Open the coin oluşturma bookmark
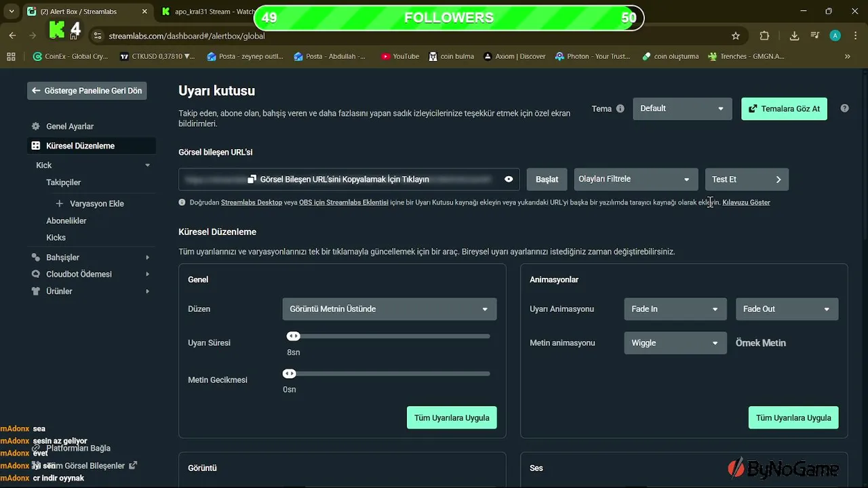This screenshot has height=488, width=868. click(670, 56)
